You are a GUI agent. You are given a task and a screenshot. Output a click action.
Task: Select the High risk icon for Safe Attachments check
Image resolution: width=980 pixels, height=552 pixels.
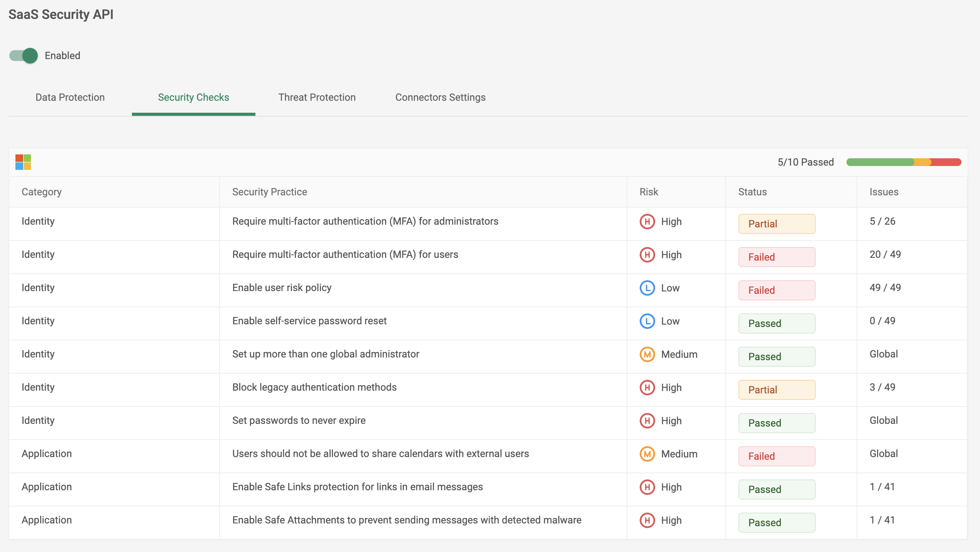[x=648, y=520]
